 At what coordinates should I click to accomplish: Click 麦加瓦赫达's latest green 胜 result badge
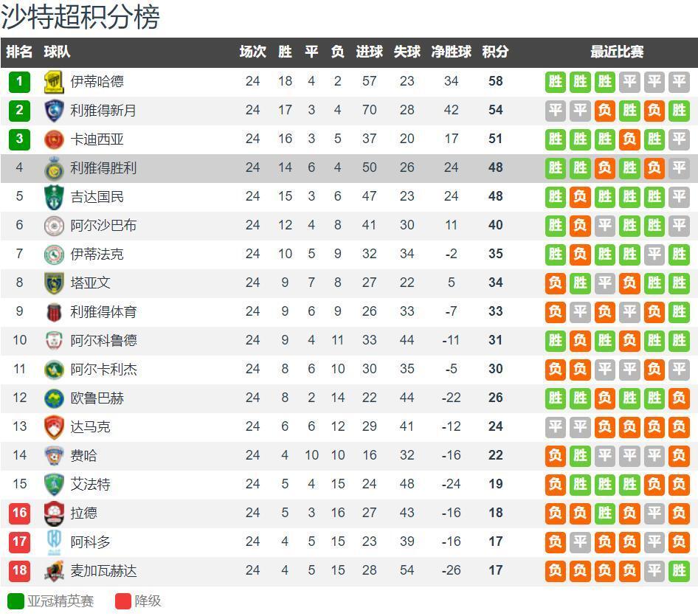coord(678,570)
